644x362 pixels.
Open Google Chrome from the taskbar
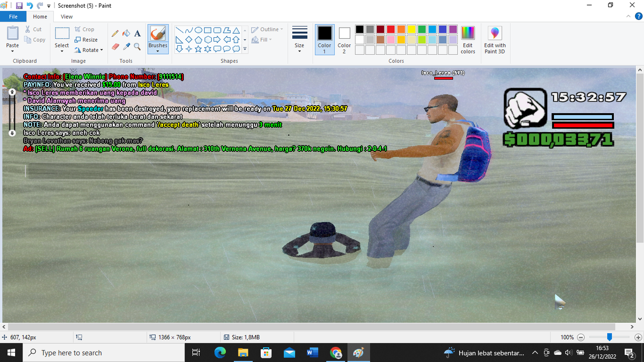[336, 352]
